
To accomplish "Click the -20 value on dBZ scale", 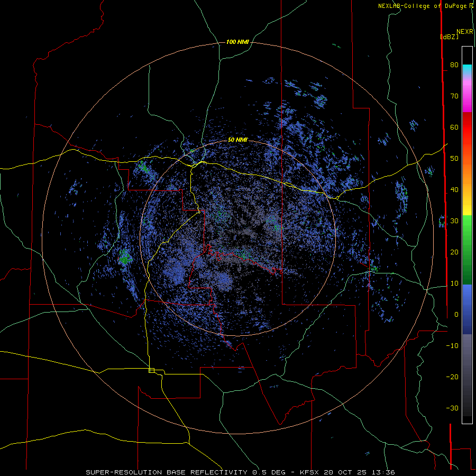I will [452, 377].
